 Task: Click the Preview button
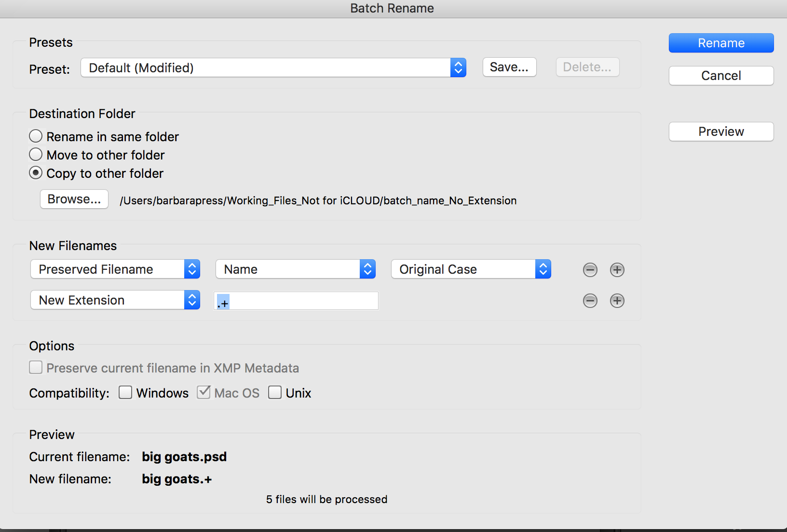click(x=721, y=132)
